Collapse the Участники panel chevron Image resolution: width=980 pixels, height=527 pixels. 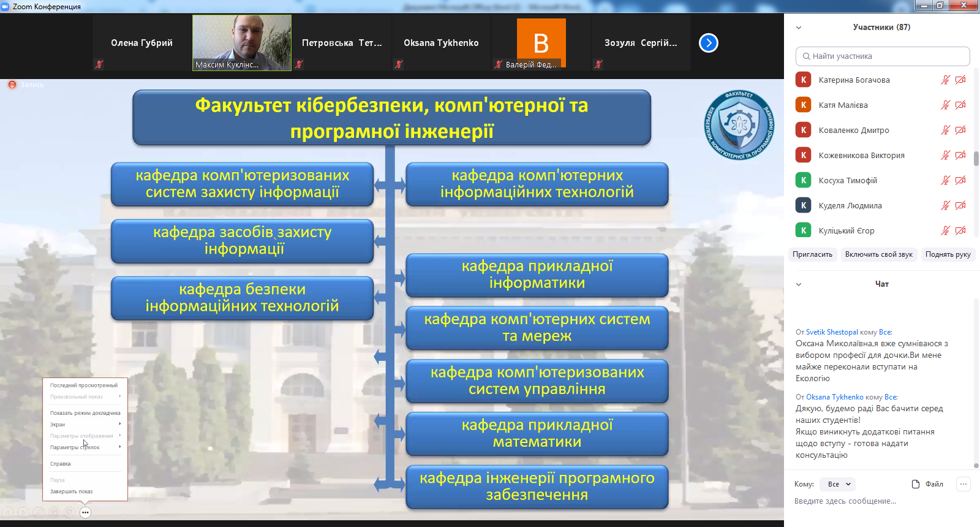799,28
